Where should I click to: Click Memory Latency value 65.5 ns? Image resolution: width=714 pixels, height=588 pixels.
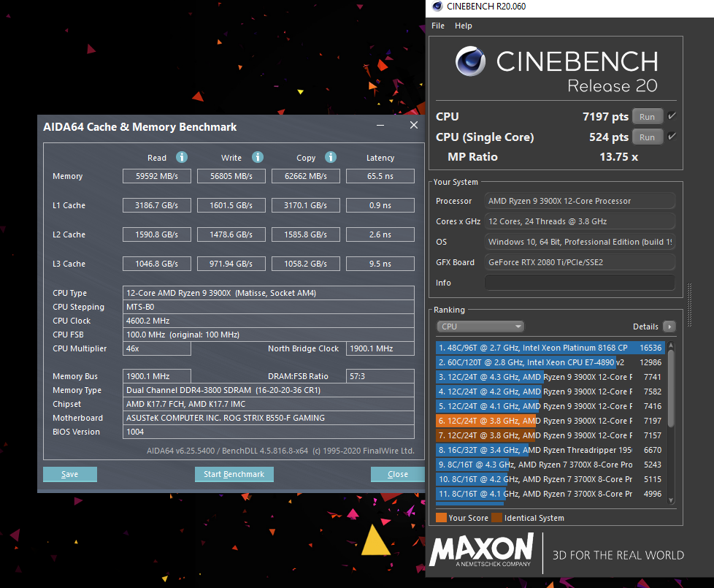click(380, 176)
